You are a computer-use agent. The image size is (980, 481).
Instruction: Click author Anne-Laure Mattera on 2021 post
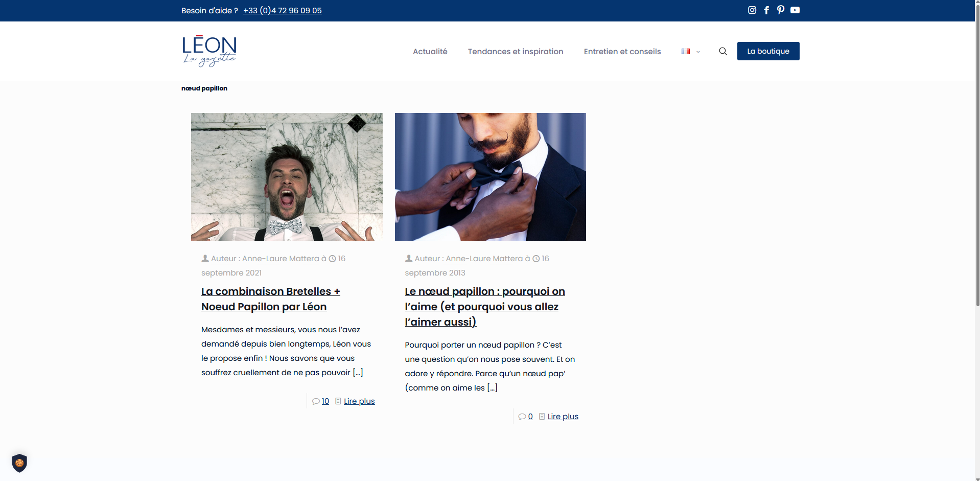281,259
